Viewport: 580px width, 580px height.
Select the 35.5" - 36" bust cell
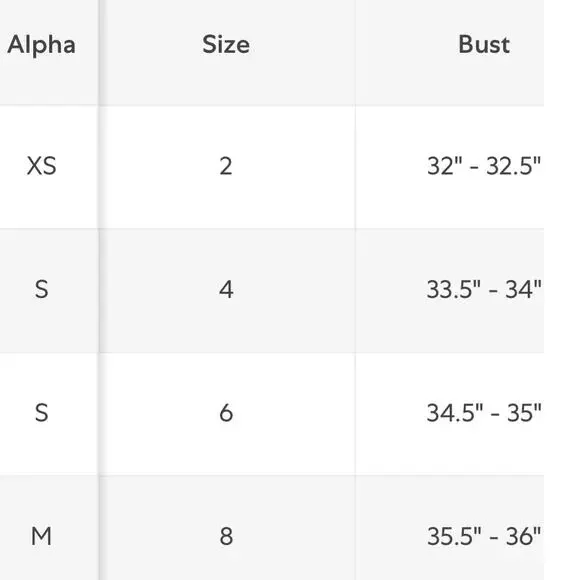click(484, 536)
